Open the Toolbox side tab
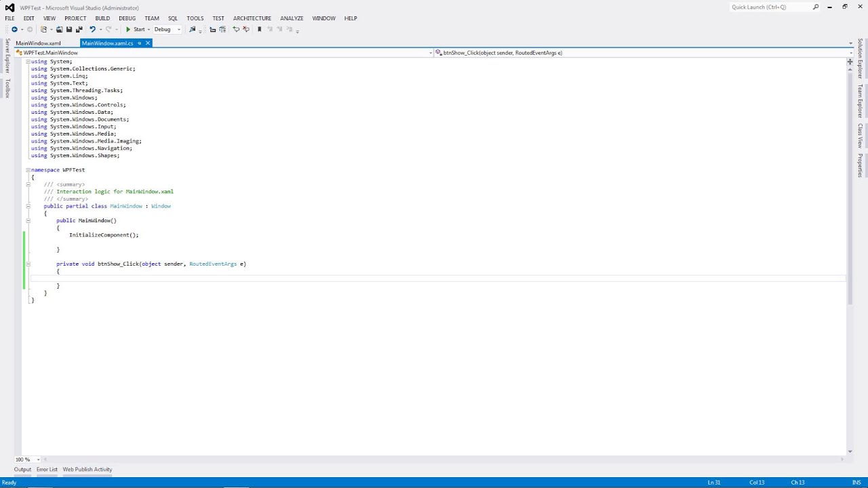The width and height of the screenshot is (868, 488). [x=7, y=88]
